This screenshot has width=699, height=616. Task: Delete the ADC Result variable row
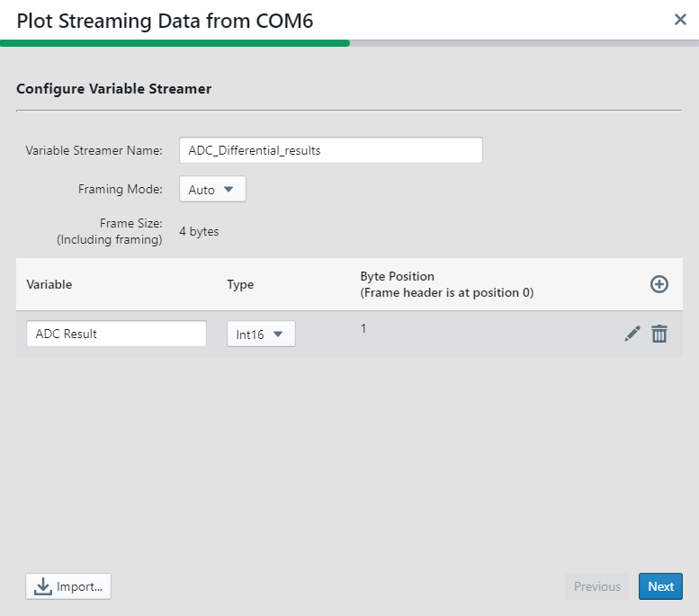659,334
